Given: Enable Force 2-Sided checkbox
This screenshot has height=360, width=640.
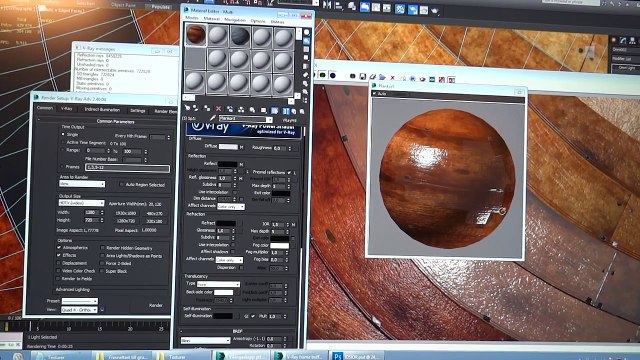Looking at the screenshot, I should 102,263.
